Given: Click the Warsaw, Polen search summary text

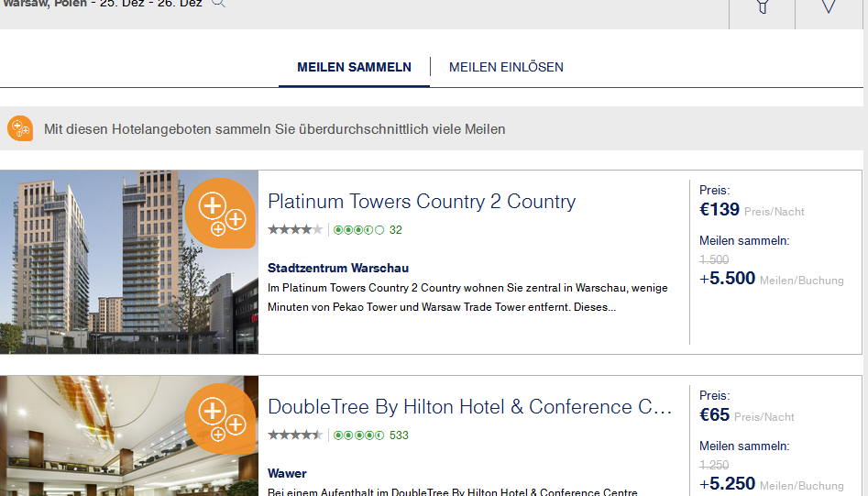Looking at the screenshot, I should (103, 4).
